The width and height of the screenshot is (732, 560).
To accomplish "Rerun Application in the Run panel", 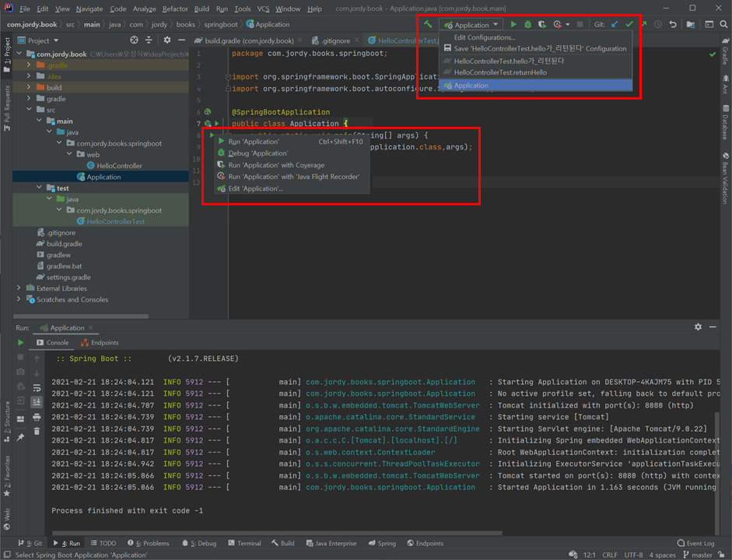I will click(20, 342).
